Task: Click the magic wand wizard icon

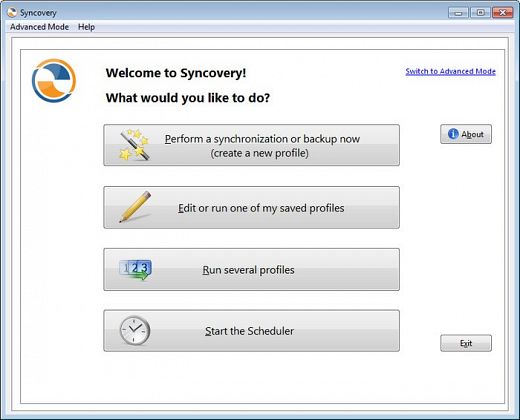Action: click(134, 145)
